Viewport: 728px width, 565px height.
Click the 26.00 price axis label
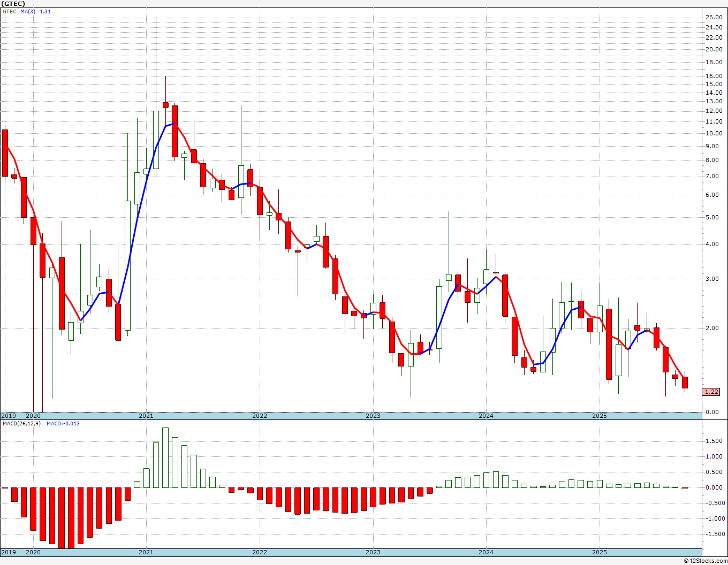713,17
